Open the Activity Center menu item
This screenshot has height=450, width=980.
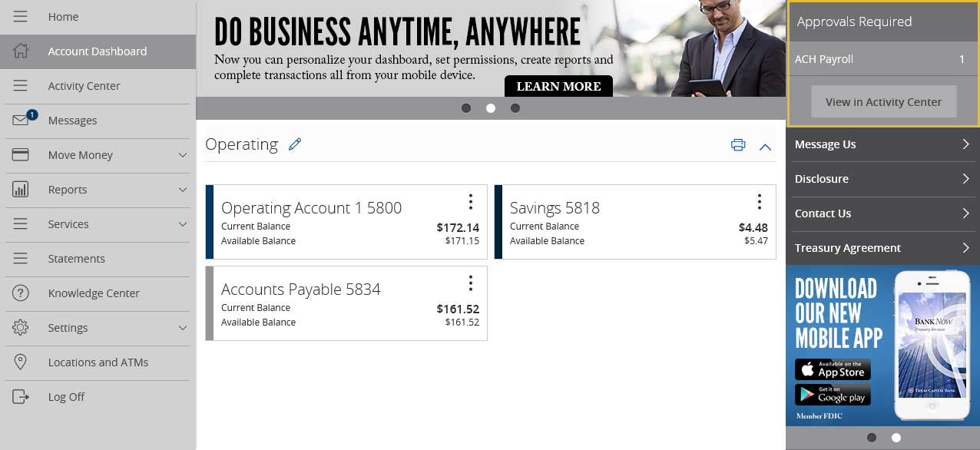coord(97,86)
